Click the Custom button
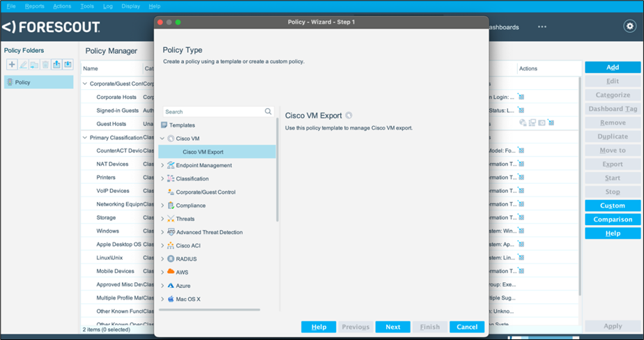644x340 pixels. [613, 206]
